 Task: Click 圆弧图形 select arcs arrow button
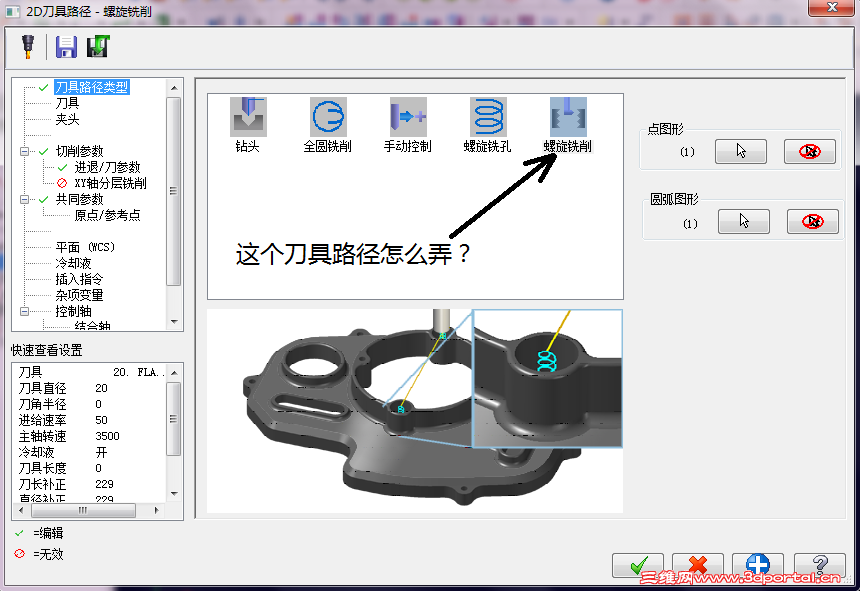(x=744, y=221)
